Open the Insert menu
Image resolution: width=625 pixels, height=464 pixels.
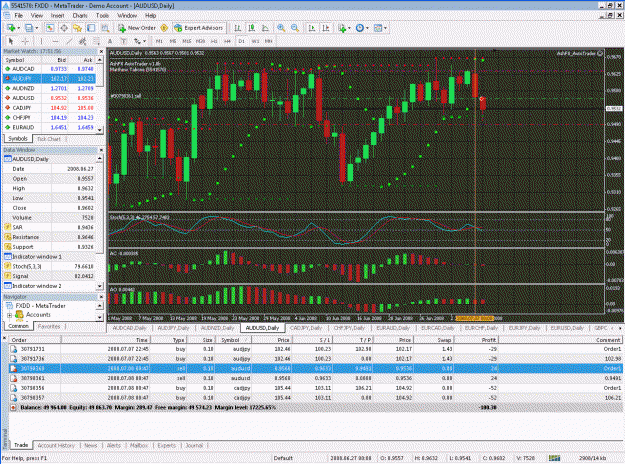(x=57, y=16)
